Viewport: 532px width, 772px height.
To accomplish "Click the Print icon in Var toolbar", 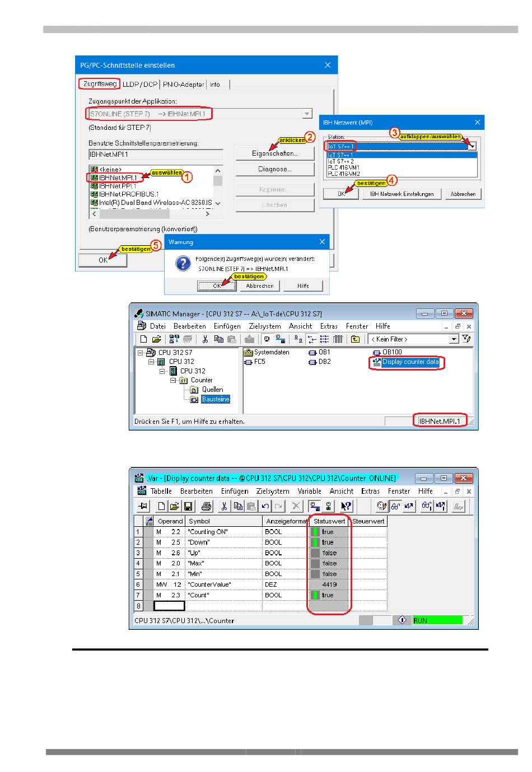I will [x=206, y=506].
